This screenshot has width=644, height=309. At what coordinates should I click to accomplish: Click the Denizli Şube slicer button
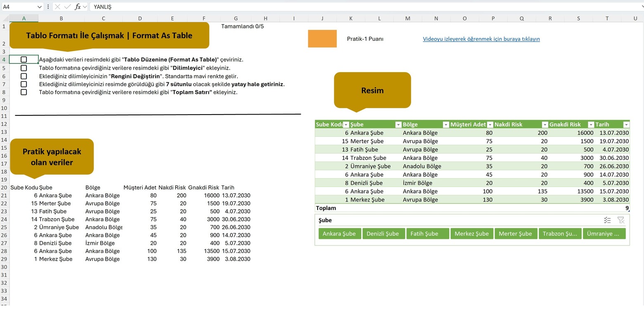coord(384,234)
